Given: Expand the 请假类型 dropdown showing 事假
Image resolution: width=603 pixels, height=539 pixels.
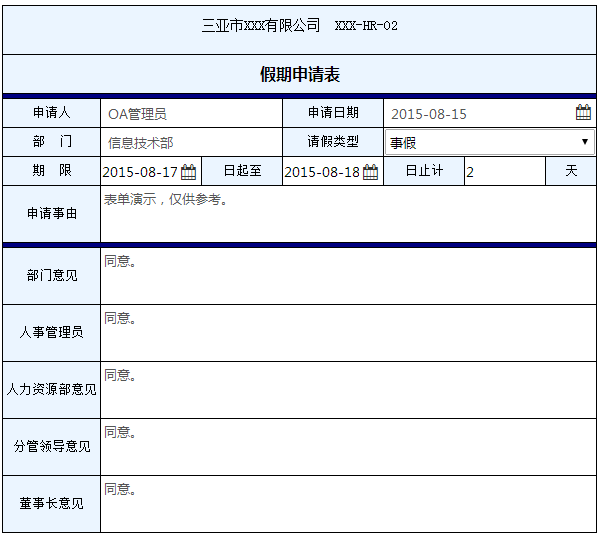Looking at the screenshot, I should click(490, 142).
